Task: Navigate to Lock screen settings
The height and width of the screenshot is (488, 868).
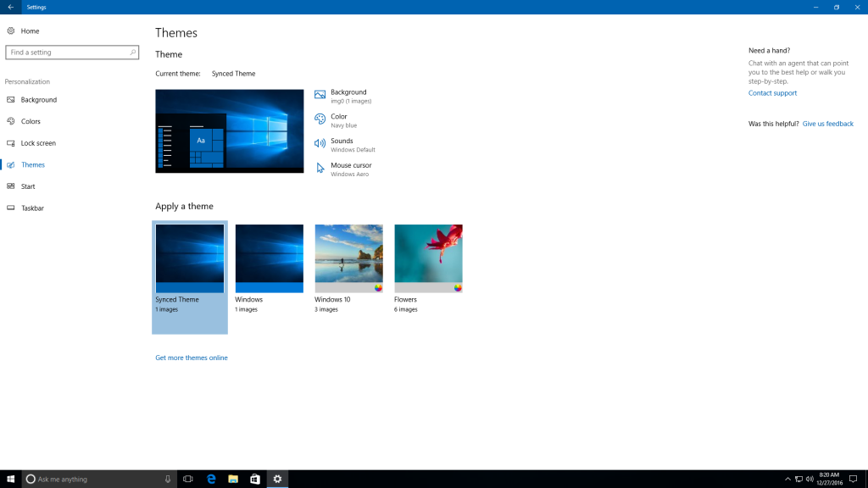Action: point(38,143)
